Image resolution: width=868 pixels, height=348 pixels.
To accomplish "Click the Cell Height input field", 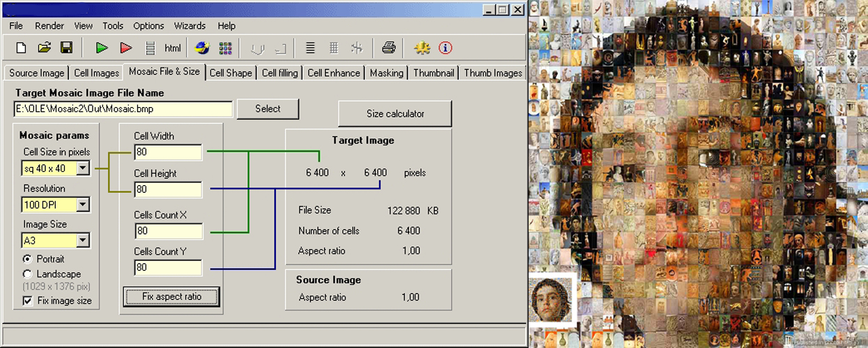I will (168, 189).
